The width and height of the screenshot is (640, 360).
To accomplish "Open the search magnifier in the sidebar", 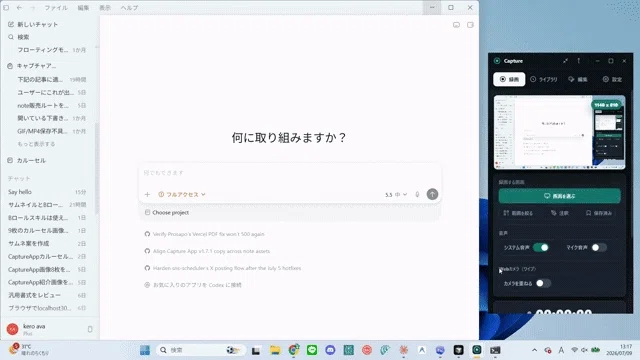I will pos(11,37).
